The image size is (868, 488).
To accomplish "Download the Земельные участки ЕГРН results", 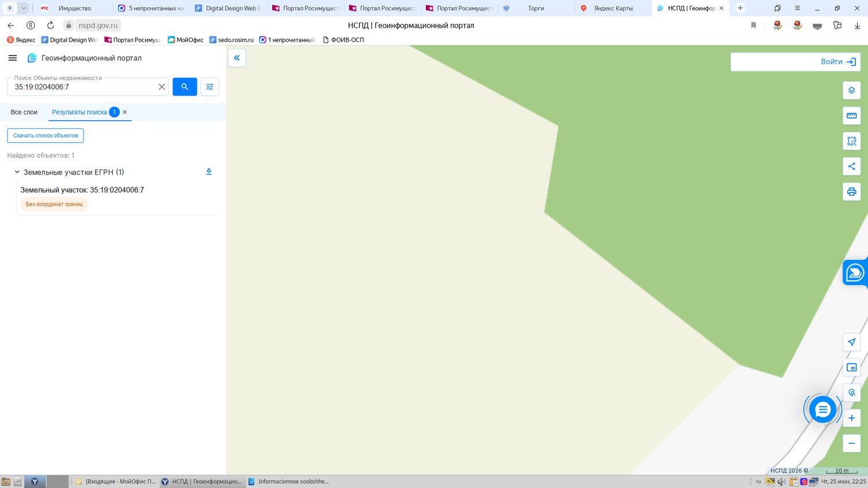I will [x=209, y=172].
